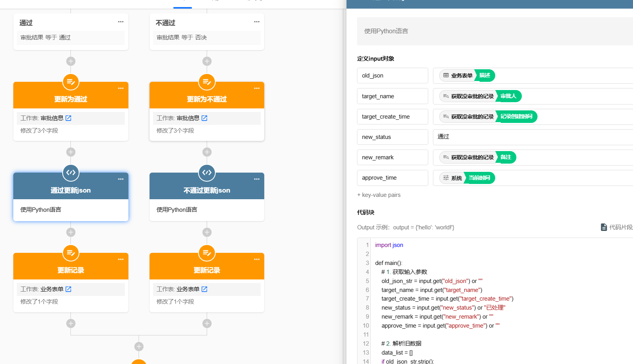
Task: Open 审批信息 worksheet link under 更新为不通过
Action: point(204,118)
